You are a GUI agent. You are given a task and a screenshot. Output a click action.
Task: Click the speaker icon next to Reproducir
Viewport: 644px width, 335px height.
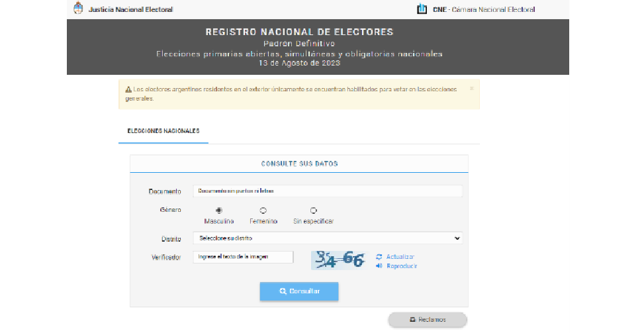(379, 266)
